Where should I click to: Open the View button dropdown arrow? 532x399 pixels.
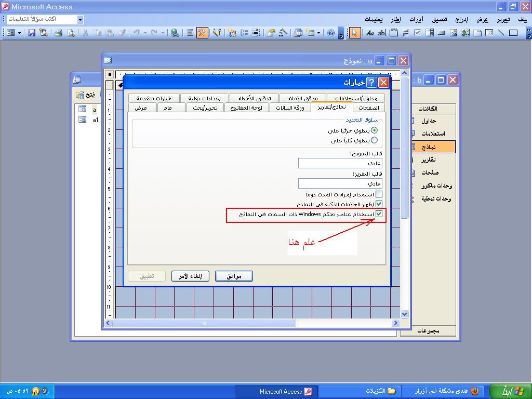19,33
